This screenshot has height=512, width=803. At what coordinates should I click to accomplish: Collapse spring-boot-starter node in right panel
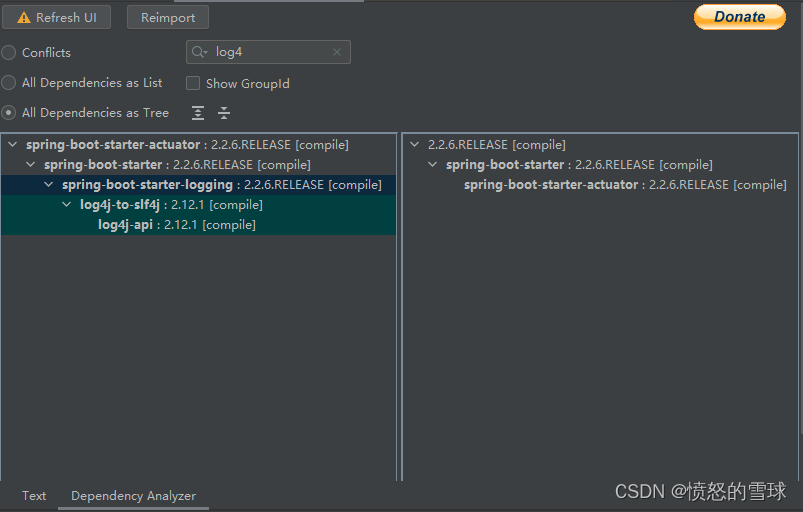pos(433,164)
